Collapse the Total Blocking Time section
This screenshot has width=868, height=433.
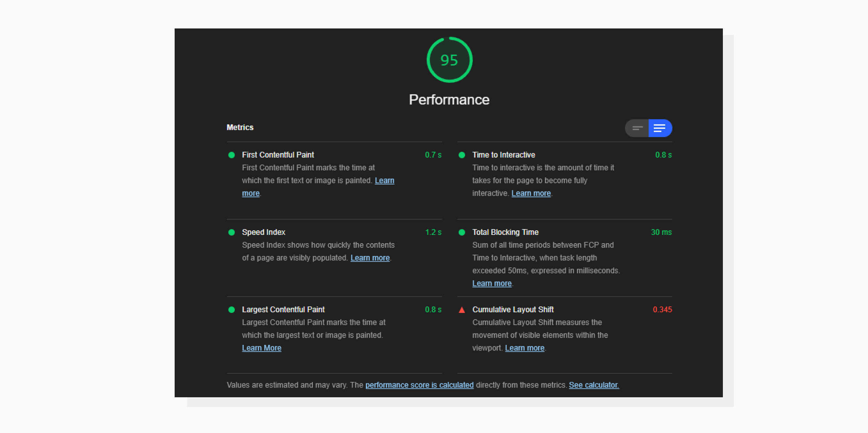click(505, 232)
